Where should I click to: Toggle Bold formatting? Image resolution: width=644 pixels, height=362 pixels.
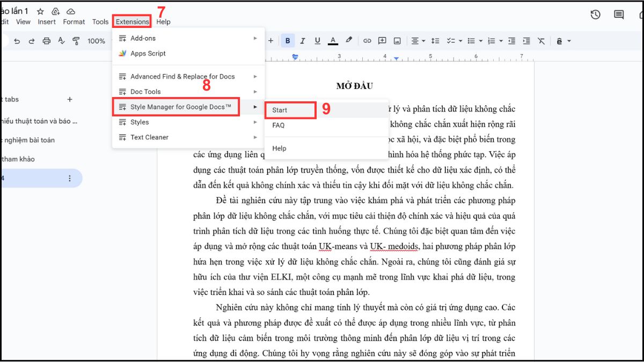point(288,41)
